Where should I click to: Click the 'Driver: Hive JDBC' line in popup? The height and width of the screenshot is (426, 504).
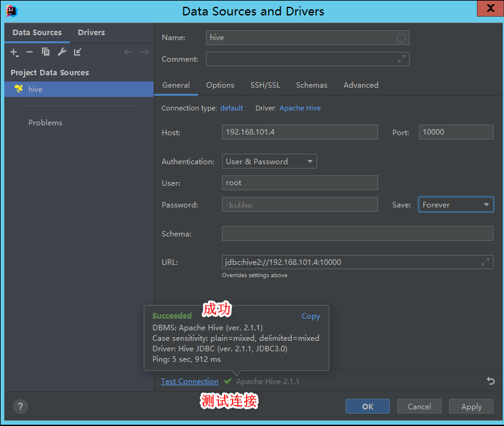(220, 348)
